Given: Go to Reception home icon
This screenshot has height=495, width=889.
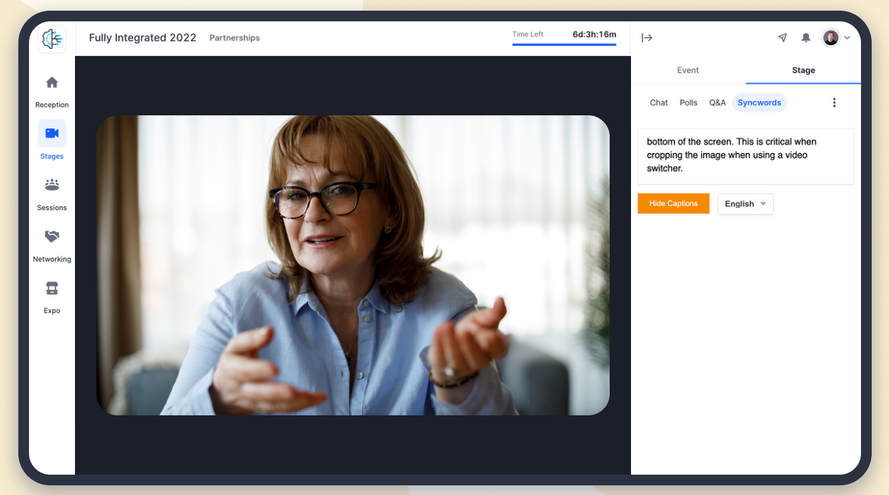Looking at the screenshot, I should [x=52, y=83].
